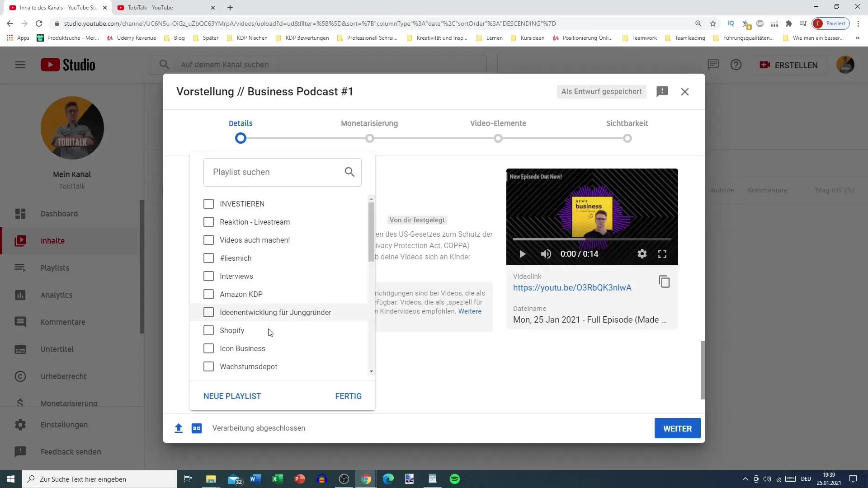Open Excel from the taskbar
This screenshot has height=488, width=868.
(x=277, y=479)
